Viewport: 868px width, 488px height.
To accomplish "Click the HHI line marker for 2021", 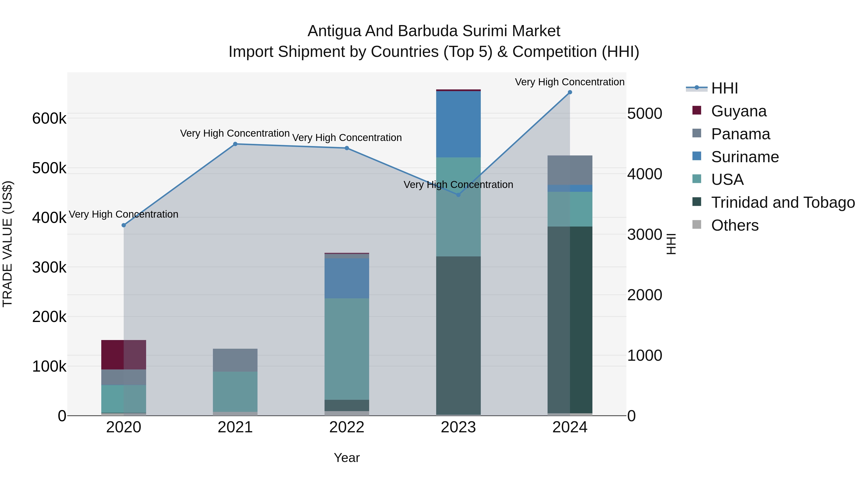I will [x=235, y=144].
